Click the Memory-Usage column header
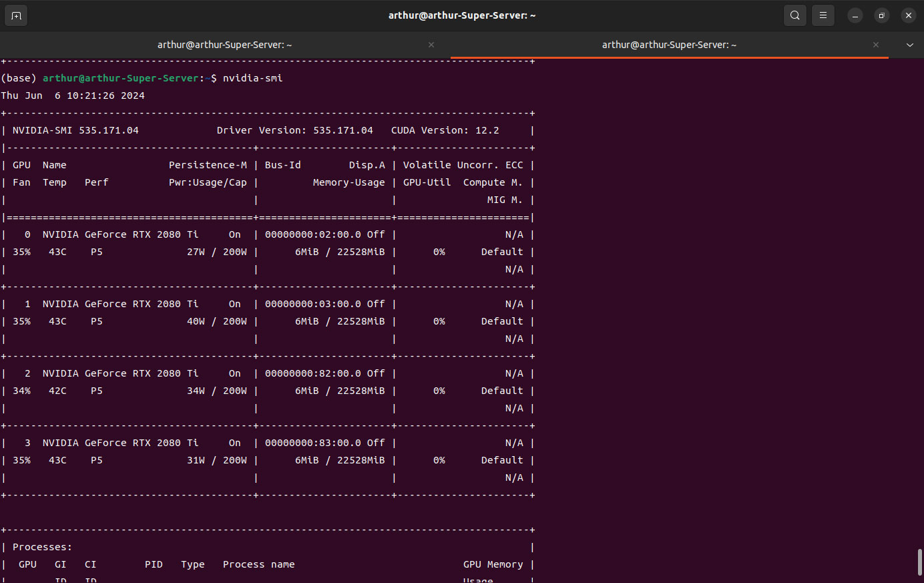Viewport: 924px width, 583px height. click(349, 182)
